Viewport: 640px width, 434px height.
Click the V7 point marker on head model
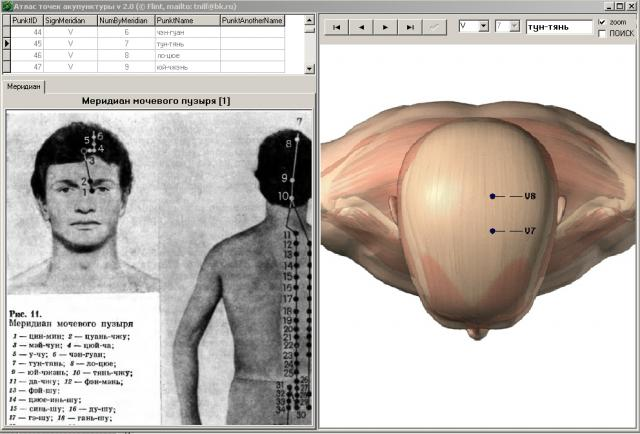point(493,231)
